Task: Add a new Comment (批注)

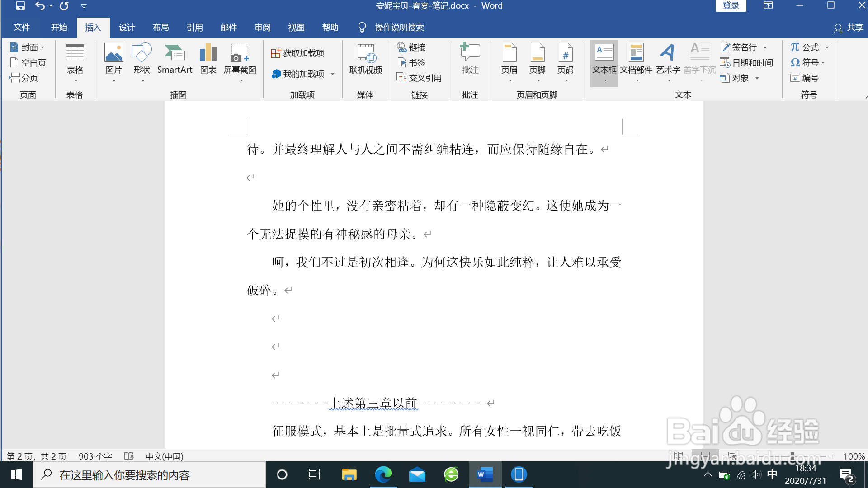Action: click(x=470, y=59)
